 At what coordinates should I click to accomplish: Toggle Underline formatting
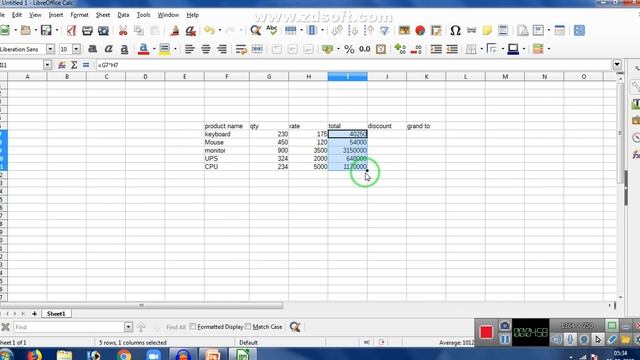pyautogui.click(x=124, y=49)
